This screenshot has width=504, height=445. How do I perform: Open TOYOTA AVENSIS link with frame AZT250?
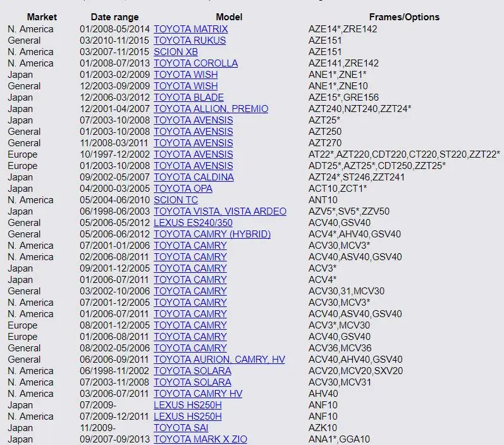[193, 132]
